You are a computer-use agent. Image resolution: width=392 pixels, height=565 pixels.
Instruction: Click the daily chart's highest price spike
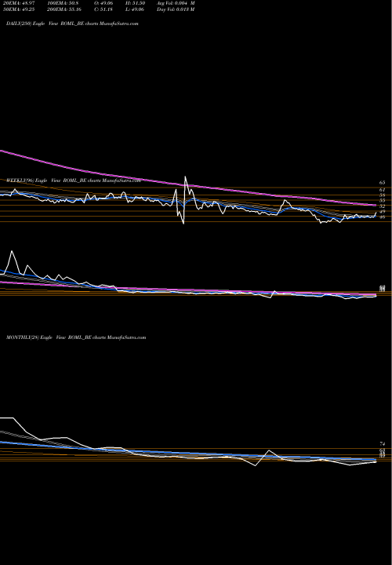185,177
